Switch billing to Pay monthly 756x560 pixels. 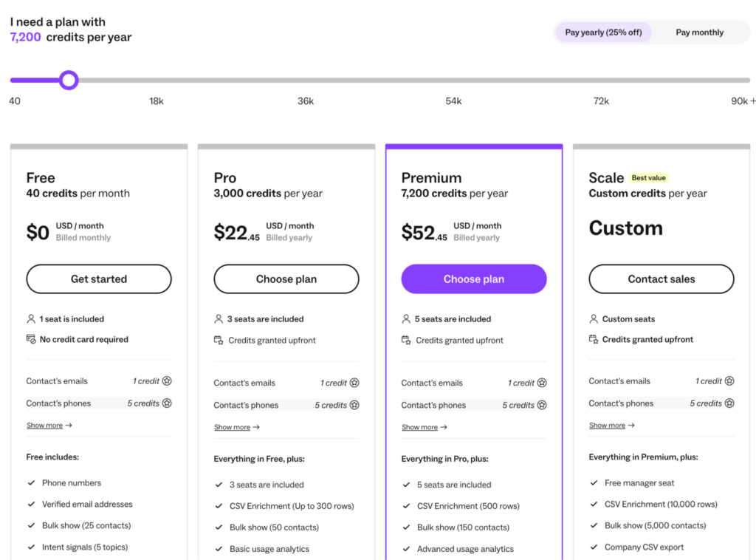698,32
